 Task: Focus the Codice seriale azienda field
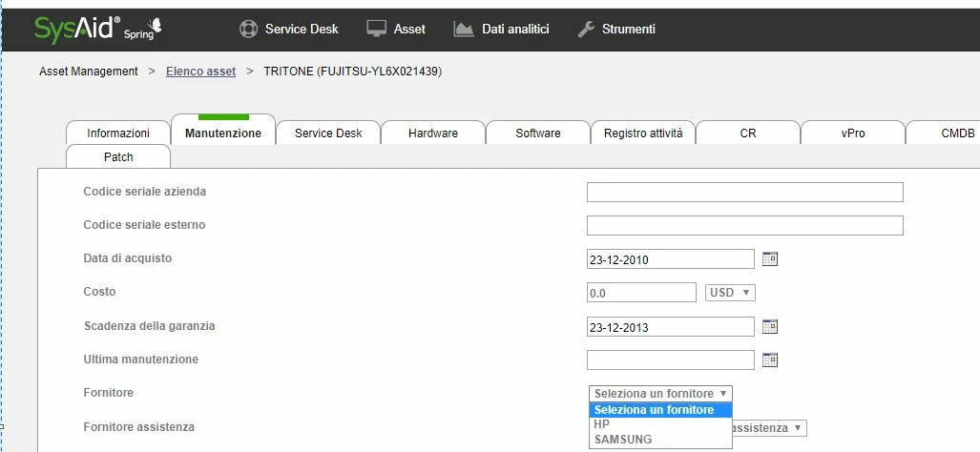(x=745, y=193)
